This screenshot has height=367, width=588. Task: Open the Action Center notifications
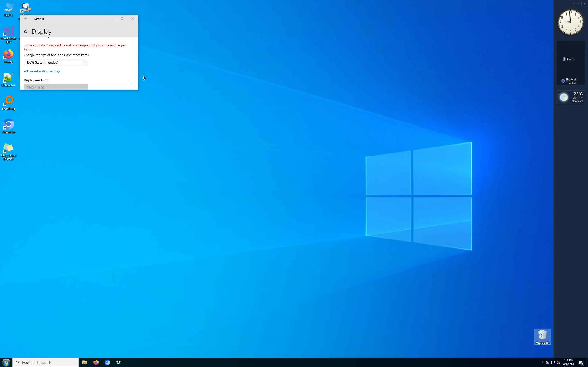pos(581,362)
